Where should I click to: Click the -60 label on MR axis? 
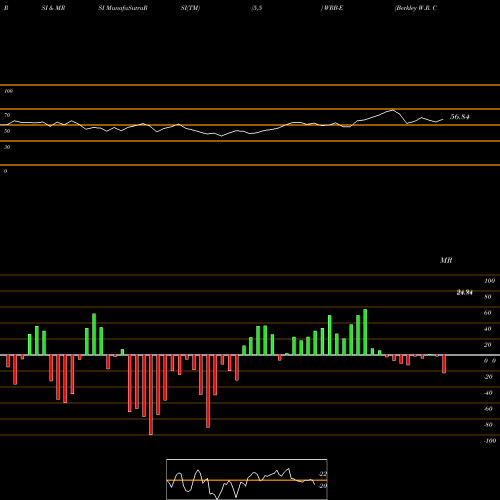pyautogui.click(x=488, y=409)
